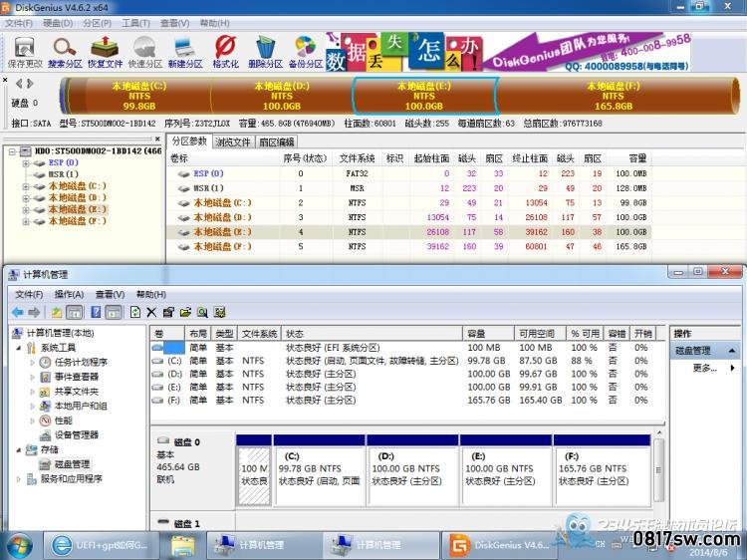
Task: Create partition with 新建分区 icon
Action: click(185, 52)
